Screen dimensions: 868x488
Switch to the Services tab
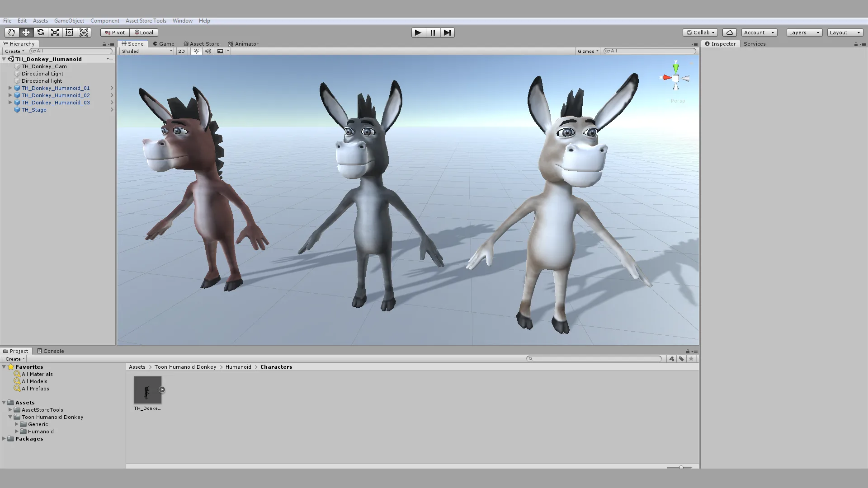755,44
